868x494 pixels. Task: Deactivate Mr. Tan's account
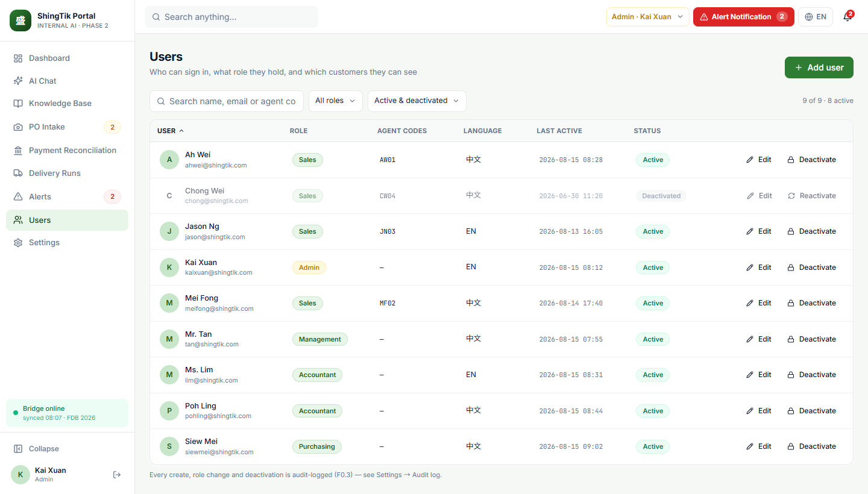point(811,339)
